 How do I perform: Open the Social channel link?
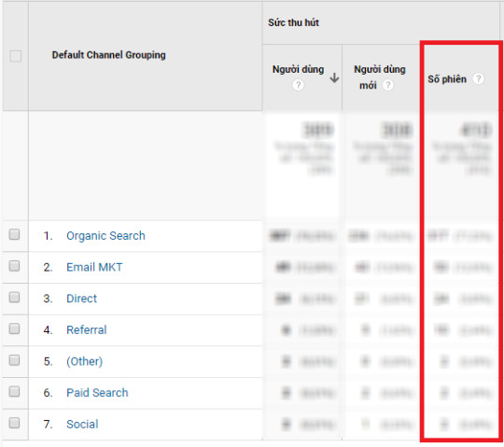(82, 425)
